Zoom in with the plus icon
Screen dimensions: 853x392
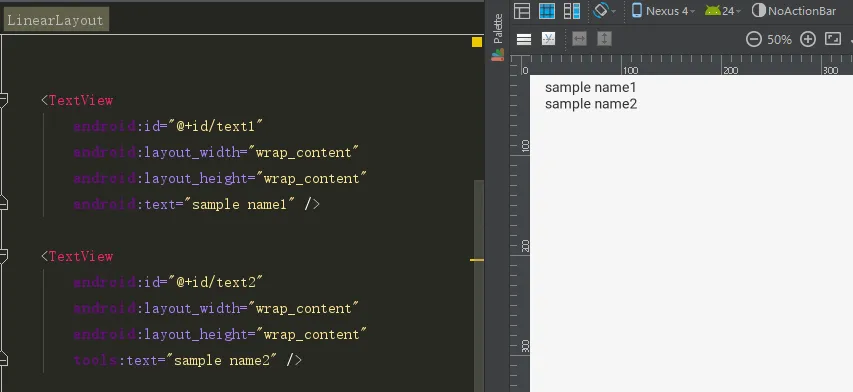point(808,39)
